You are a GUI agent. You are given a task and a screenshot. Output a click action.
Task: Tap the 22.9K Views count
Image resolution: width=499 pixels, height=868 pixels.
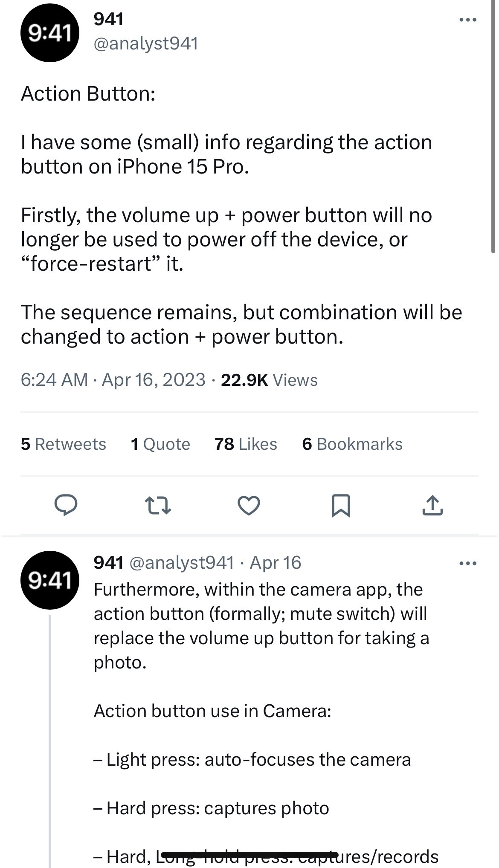(269, 380)
